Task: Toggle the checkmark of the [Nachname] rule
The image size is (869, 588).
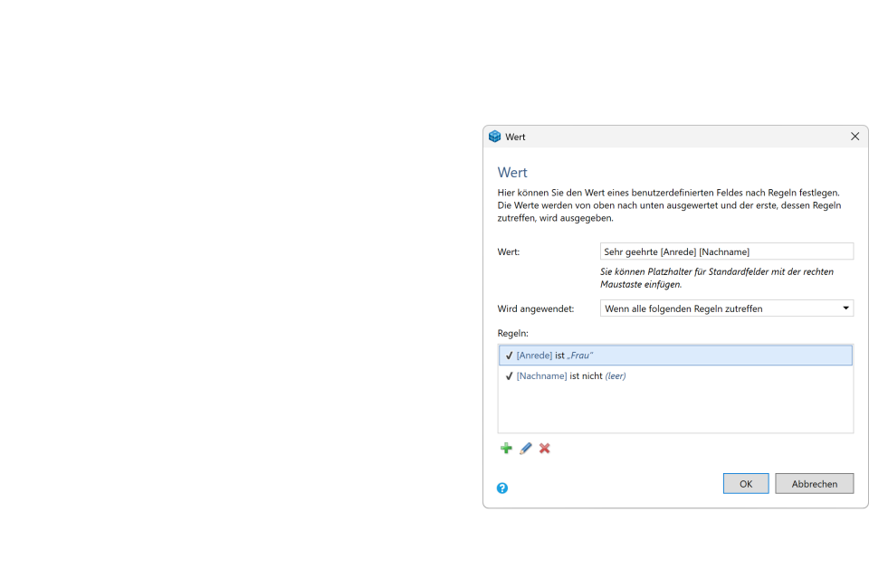Action: pyautogui.click(x=509, y=376)
